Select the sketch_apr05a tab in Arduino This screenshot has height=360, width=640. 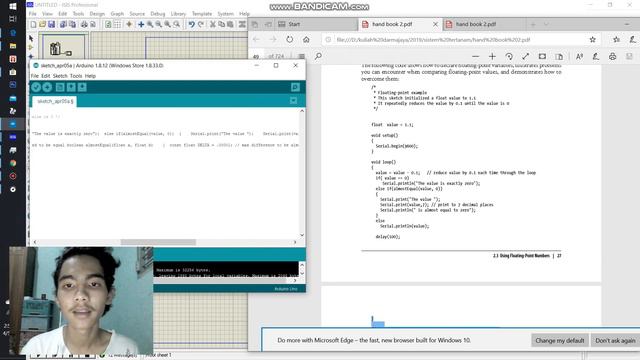pyautogui.click(x=55, y=101)
